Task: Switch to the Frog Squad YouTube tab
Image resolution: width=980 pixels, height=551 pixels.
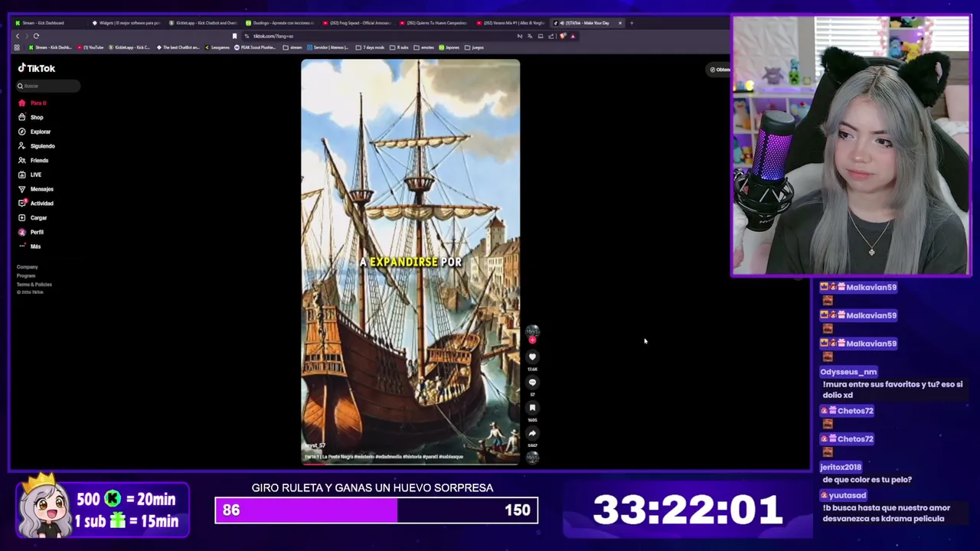Action: 356,23
